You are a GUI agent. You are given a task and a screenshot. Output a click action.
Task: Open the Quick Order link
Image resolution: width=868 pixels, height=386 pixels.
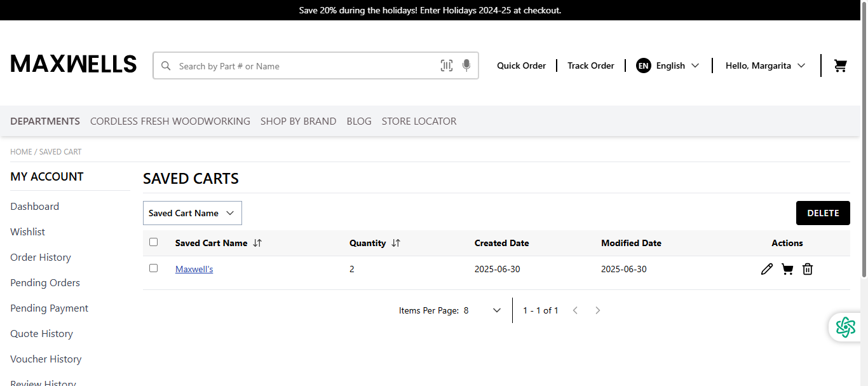tap(521, 65)
